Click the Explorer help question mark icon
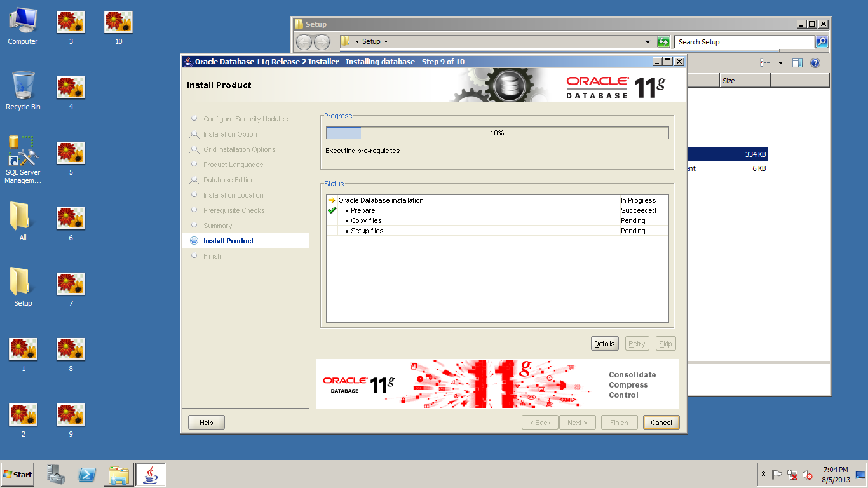868x488 pixels. 815,63
